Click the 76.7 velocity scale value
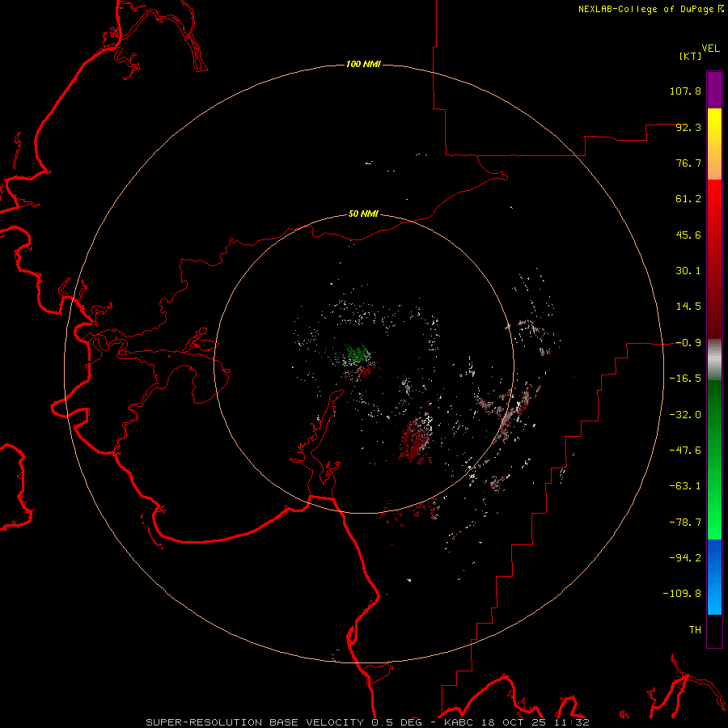Viewport: 728px width, 728px height. (x=688, y=163)
